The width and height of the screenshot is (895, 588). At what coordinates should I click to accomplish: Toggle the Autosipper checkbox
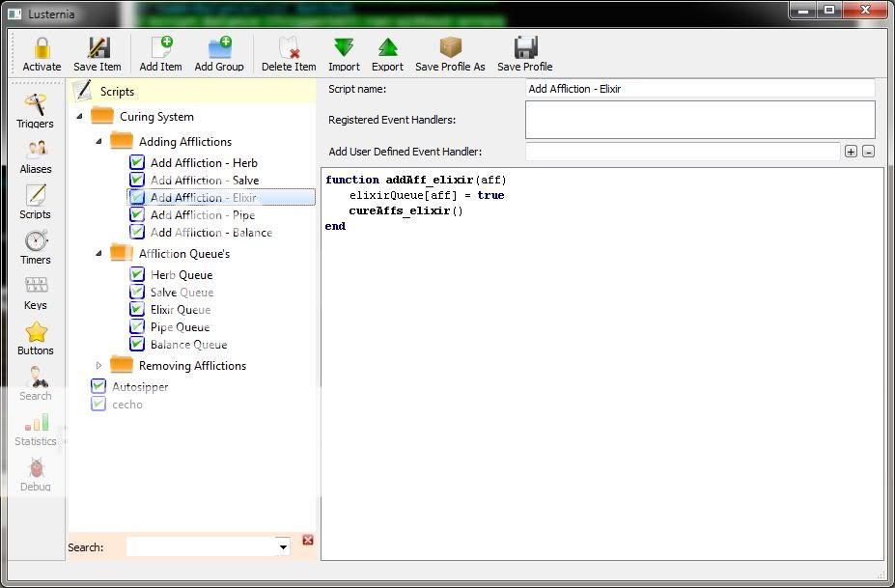pos(98,386)
